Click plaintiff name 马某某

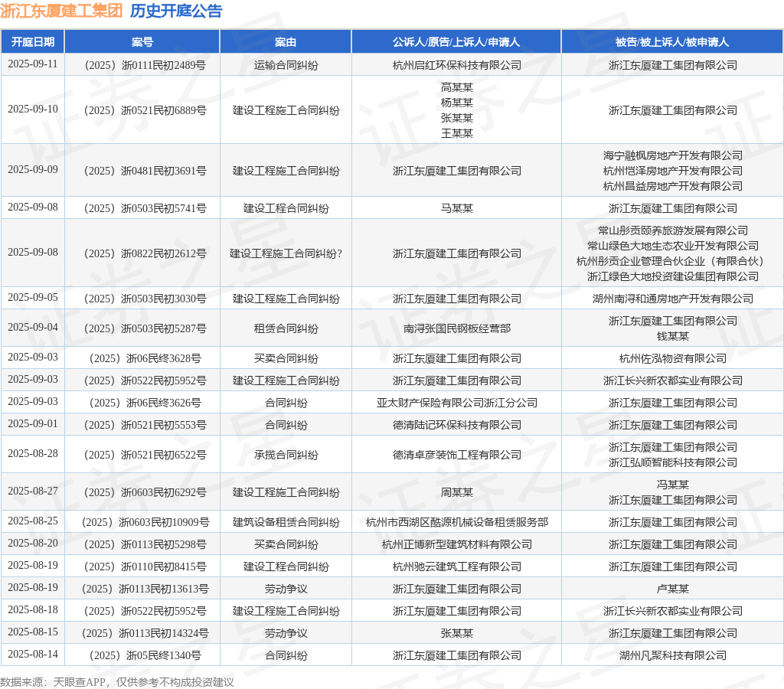click(457, 208)
